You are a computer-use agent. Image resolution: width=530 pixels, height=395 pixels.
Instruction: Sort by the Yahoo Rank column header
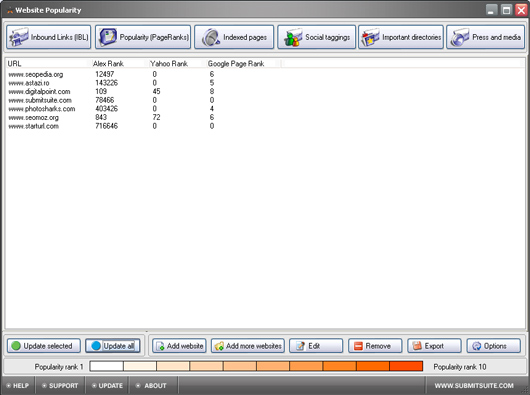coord(177,64)
